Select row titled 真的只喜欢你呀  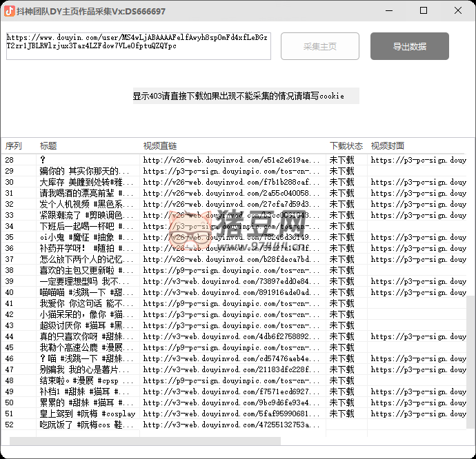tap(233, 336)
